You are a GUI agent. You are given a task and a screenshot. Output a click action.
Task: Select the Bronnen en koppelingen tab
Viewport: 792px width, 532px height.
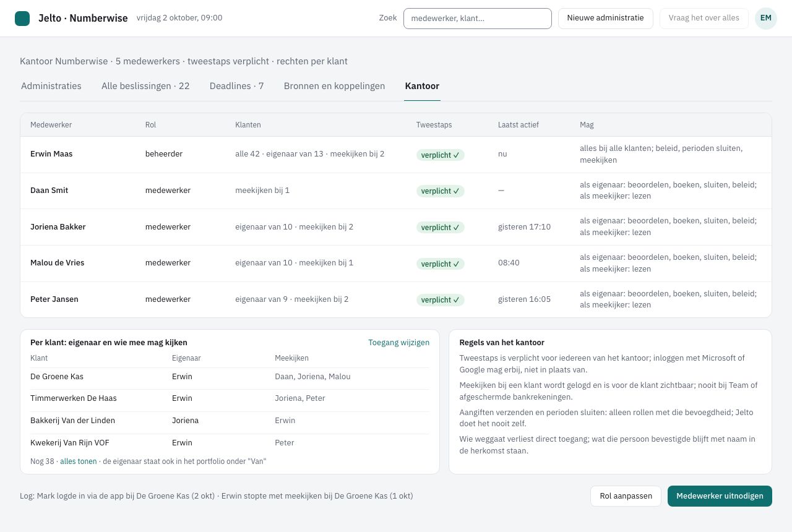334,87
